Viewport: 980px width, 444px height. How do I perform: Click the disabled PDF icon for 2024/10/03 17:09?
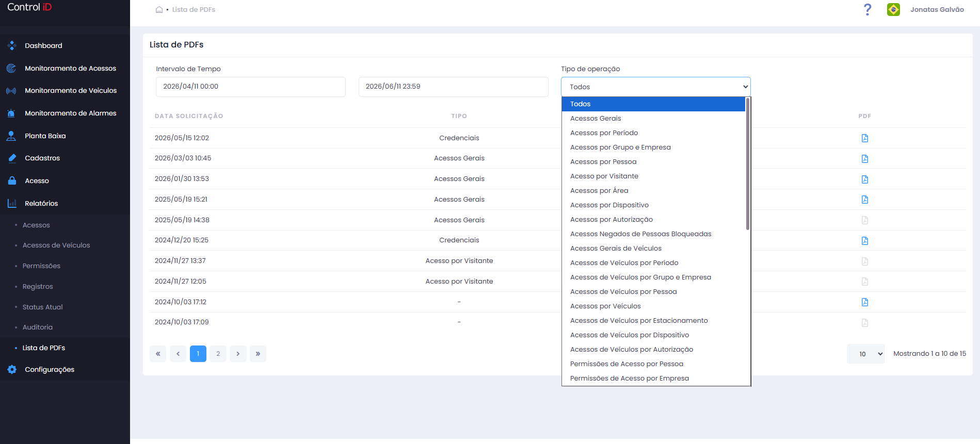865,322
